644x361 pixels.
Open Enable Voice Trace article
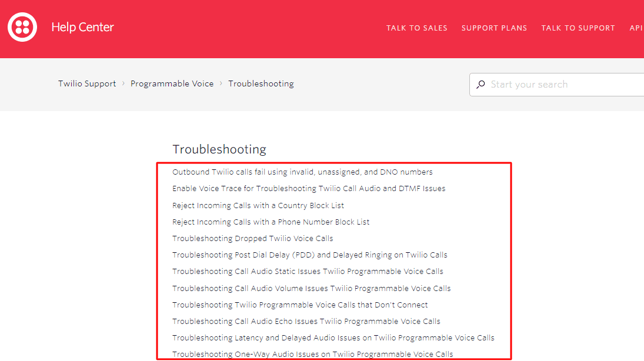309,189
